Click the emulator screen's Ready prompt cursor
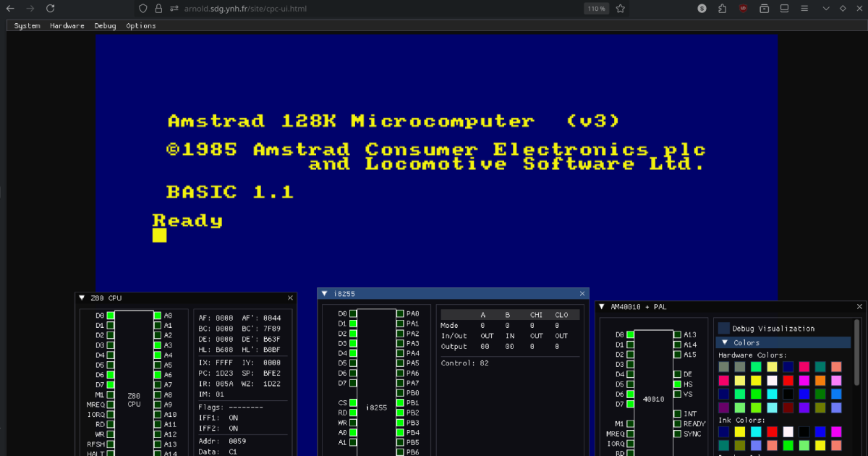The height and width of the screenshot is (456, 868). coord(159,235)
